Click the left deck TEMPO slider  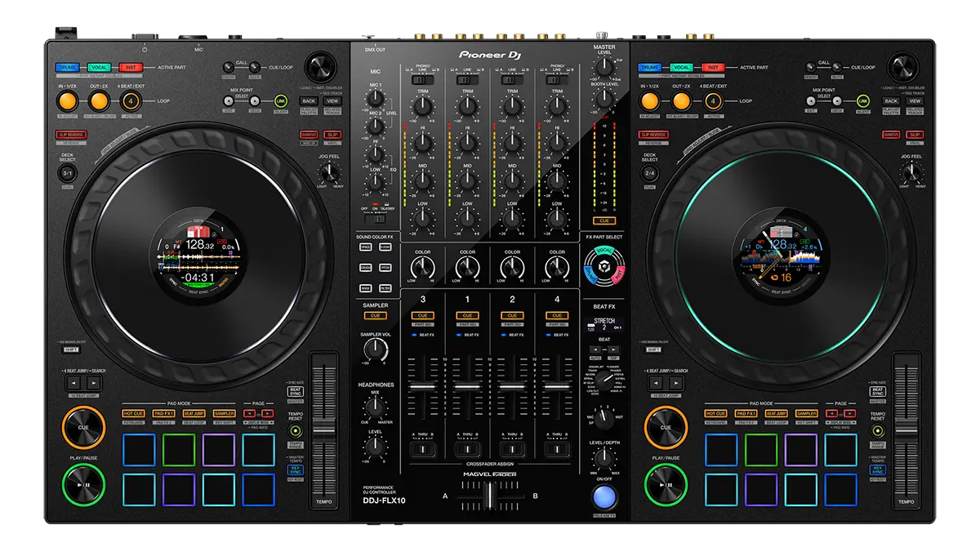[324, 429]
